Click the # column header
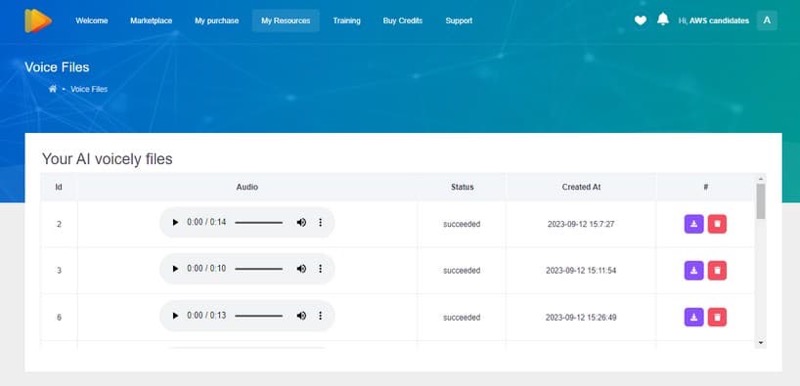 pyautogui.click(x=706, y=187)
